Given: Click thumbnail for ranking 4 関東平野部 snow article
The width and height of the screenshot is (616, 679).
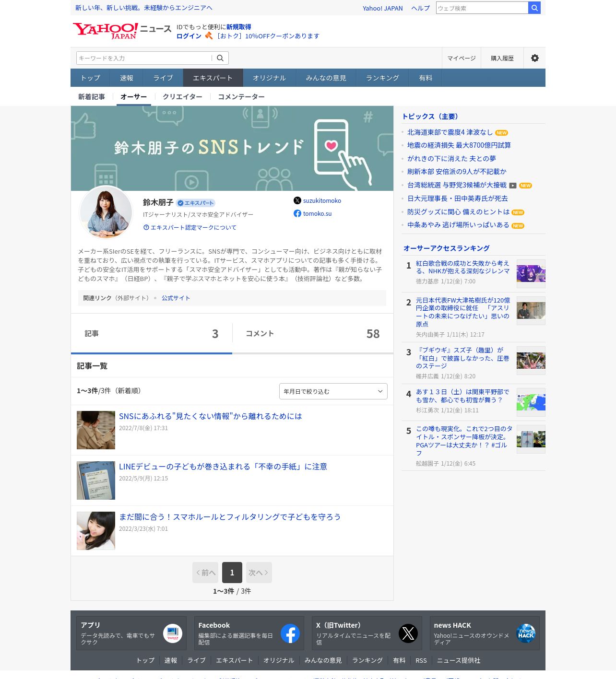Looking at the screenshot, I should 531,402.
